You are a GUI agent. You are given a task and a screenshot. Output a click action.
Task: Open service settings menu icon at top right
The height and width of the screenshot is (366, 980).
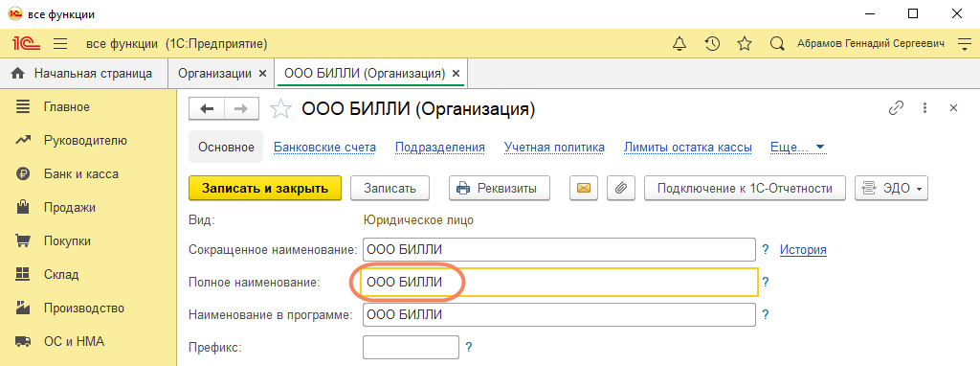pyautogui.click(x=964, y=44)
